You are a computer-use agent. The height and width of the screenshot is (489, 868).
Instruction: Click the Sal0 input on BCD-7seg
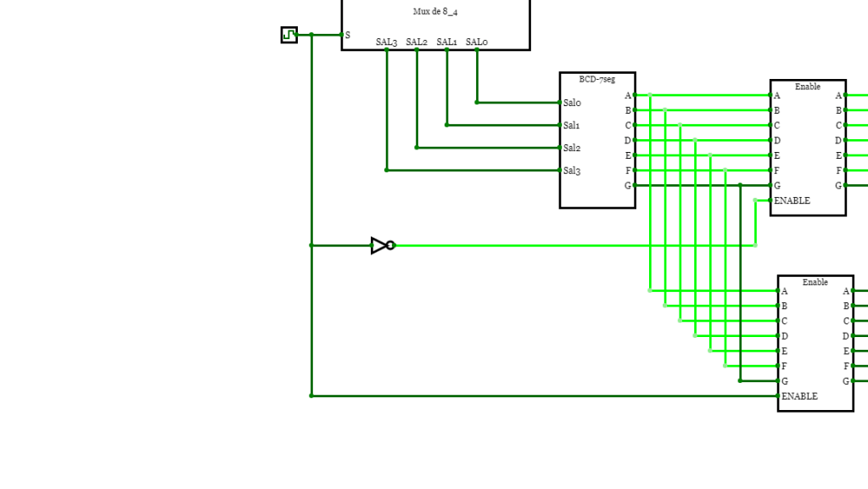[x=562, y=103]
